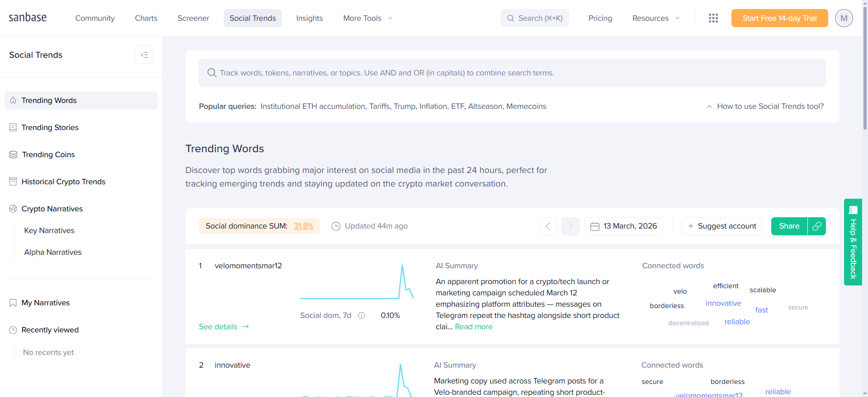Image resolution: width=868 pixels, height=397 pixels.
Task: Click connected word decentralized
Action: (x=689, y=323)
